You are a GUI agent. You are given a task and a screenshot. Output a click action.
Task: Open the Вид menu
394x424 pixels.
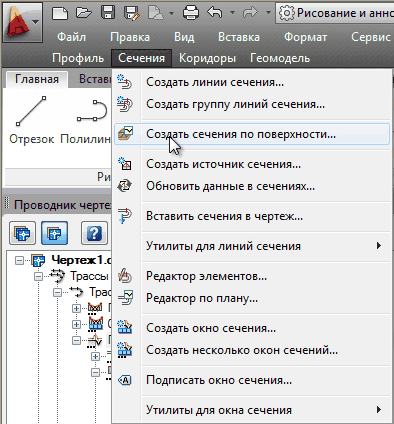point(184,37)
